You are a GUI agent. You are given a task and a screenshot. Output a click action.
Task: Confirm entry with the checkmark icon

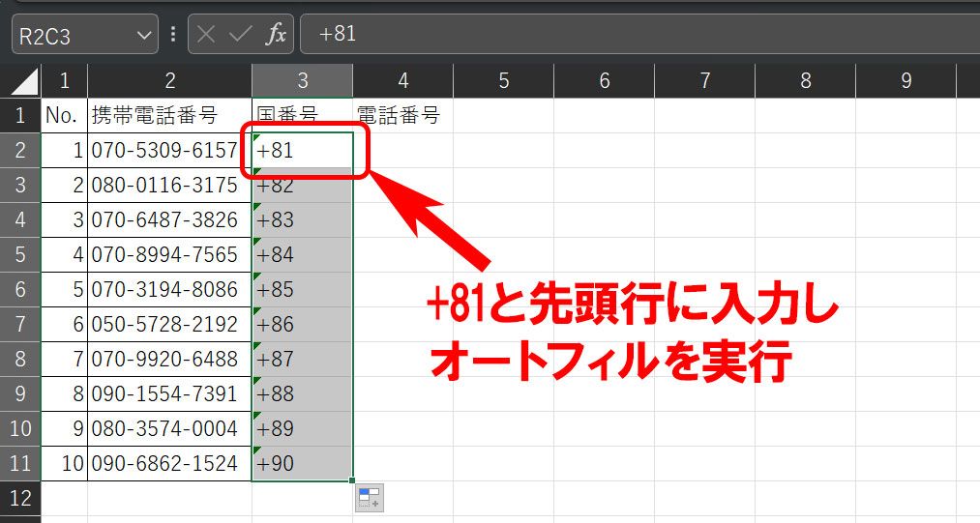[240, 35]
